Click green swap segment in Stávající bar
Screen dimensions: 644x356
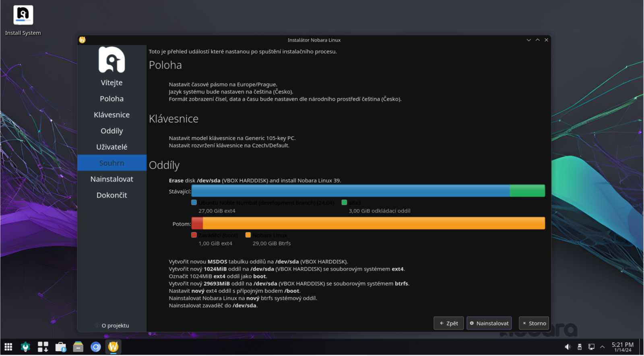527,191
